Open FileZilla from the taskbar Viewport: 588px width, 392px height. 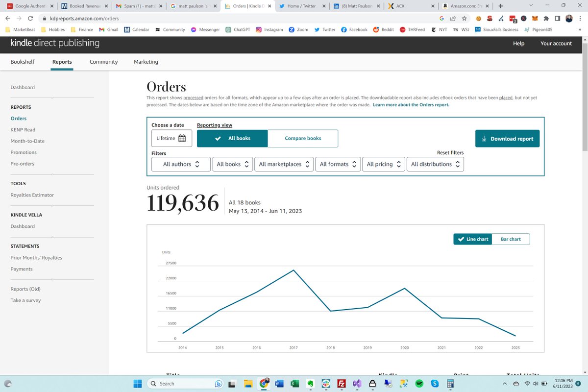click(x=341, y=383)
